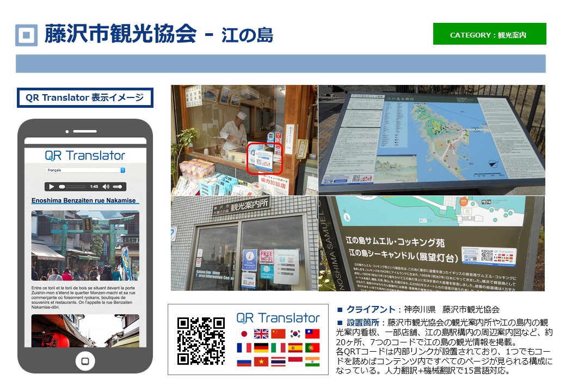Select the South Korea flag
566x392 pixels.
tap(296, 334)
